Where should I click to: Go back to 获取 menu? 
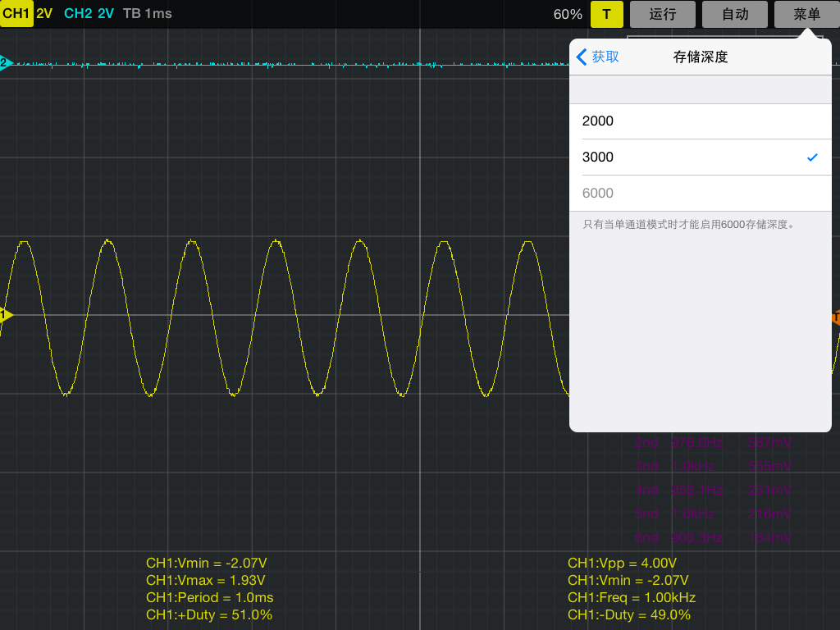point(605,57)
